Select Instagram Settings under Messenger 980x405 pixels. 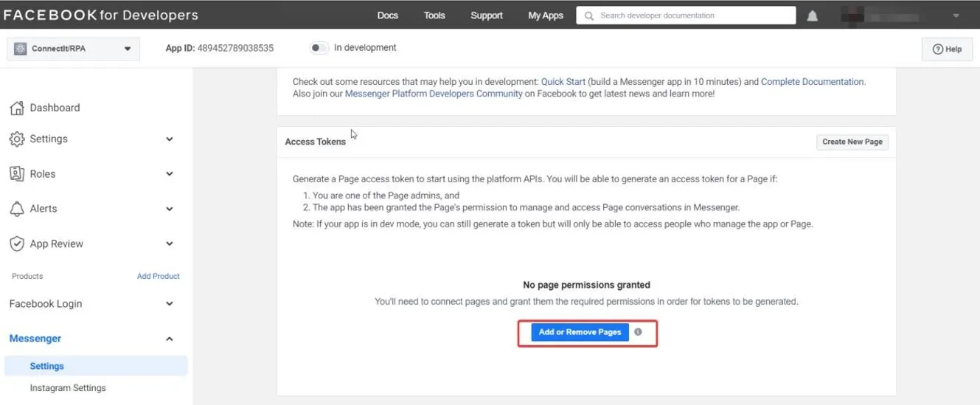click(68, 388)
